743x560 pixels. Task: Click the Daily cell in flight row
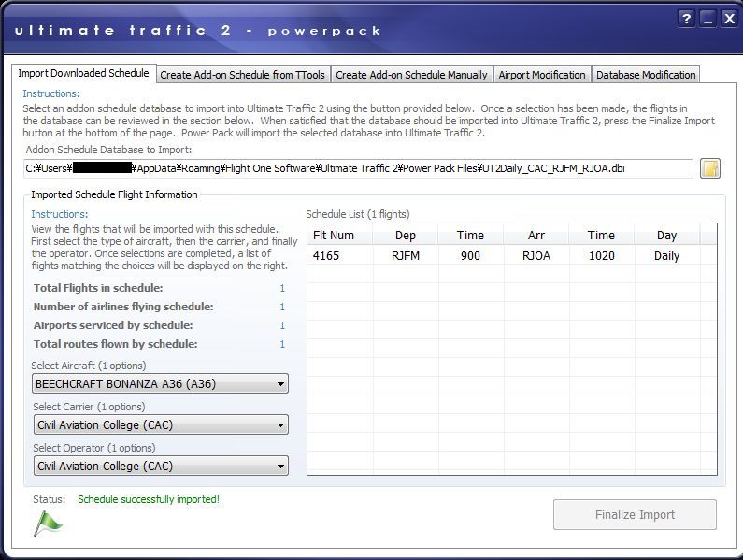click(x=666, y=255)
